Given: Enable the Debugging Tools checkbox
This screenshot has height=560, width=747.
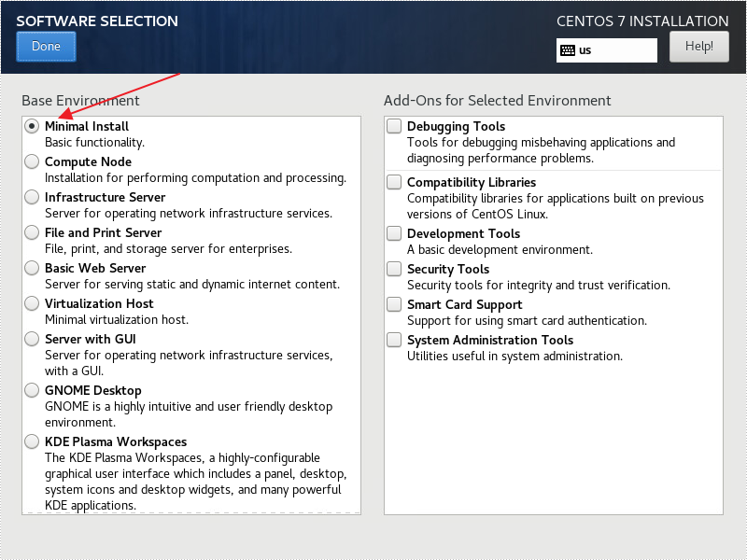Looking at the screenshot, I should 394,126.
